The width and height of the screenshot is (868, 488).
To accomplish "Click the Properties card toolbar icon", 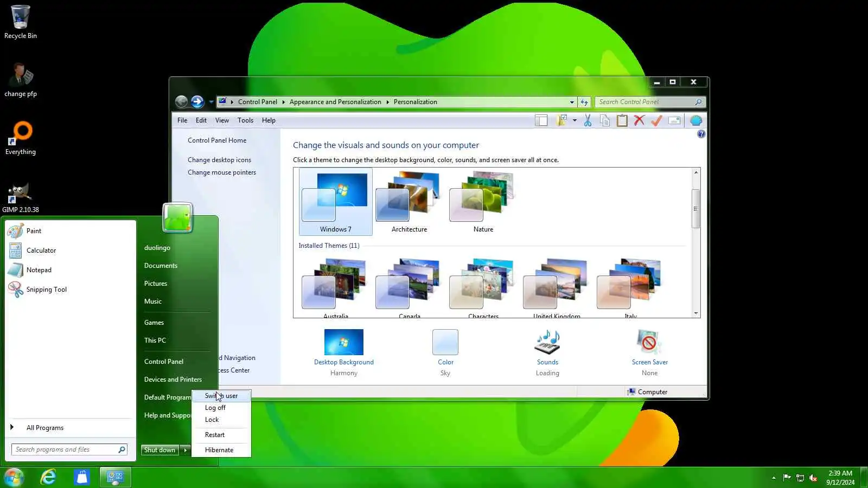I will (674, 120).
